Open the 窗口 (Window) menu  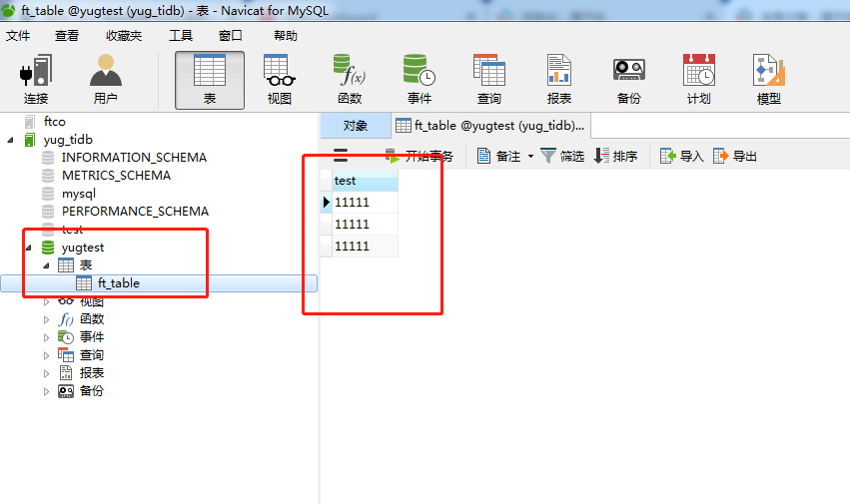tap(231, 36)
